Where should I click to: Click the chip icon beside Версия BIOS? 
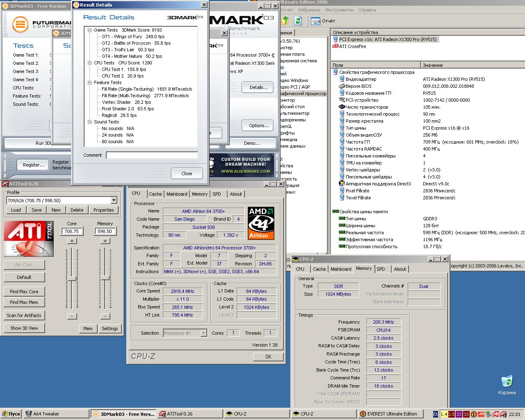(x=342, y=86)
